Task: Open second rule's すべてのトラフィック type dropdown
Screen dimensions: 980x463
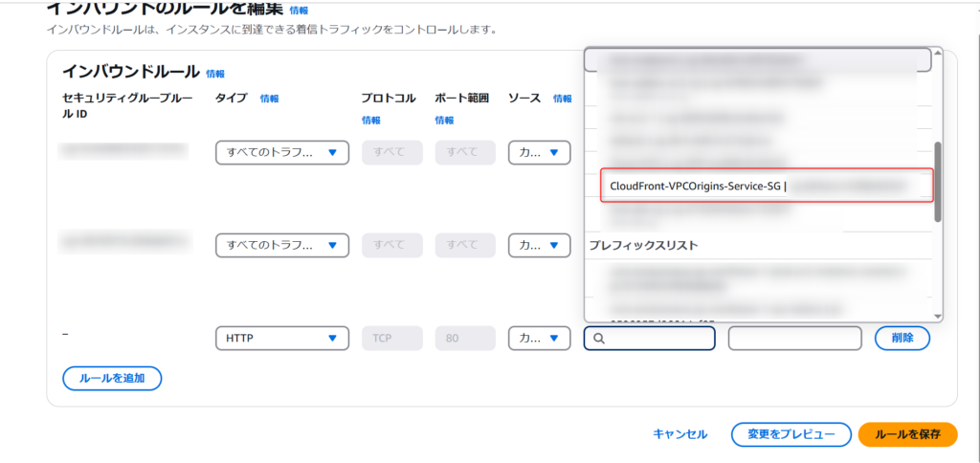Action: [282, 245]
